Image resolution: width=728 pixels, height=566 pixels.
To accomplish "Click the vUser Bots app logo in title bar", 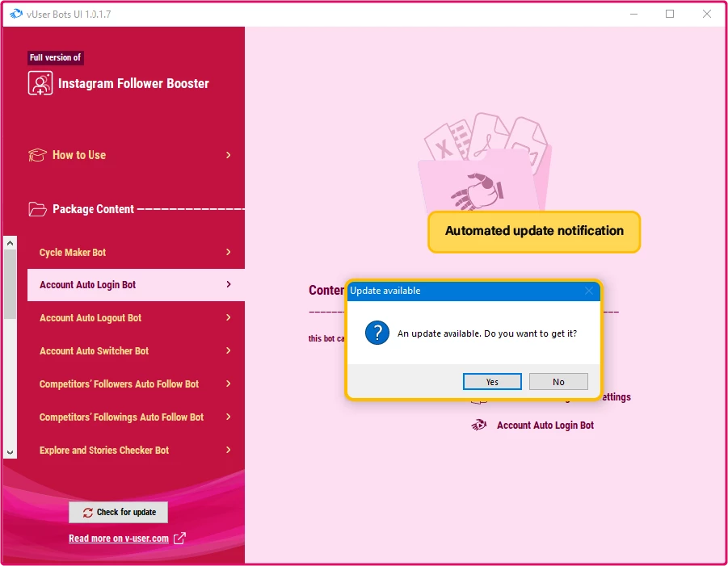I will pos(16,14).
